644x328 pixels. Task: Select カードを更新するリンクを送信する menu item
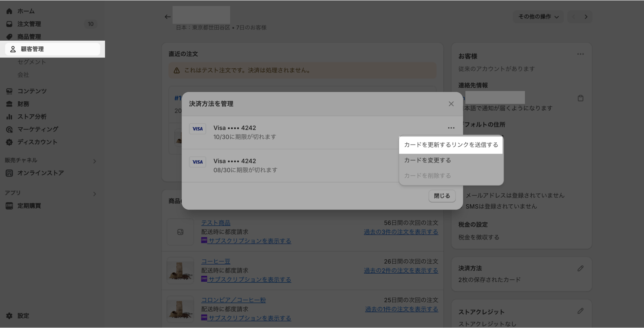tap(451, 145)
